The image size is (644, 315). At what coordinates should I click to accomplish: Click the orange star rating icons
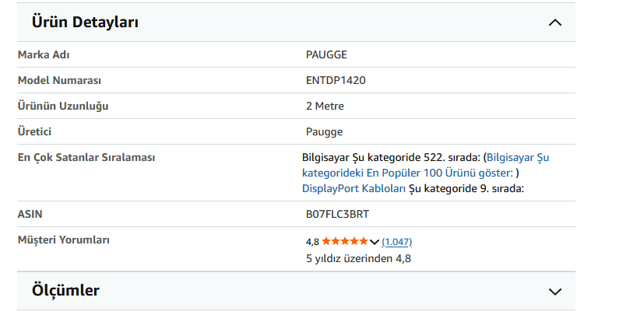tap(345, 241)
